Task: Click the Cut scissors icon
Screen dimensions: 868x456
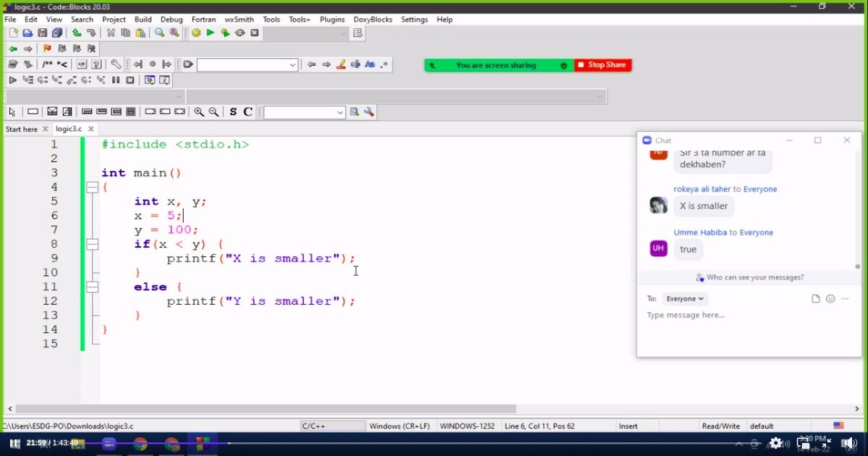Action: [111, 33]
